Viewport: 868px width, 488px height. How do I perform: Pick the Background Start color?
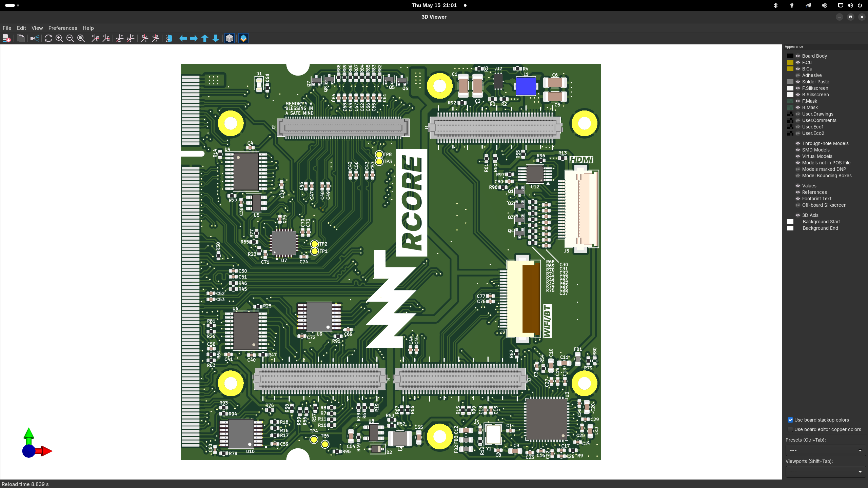(x=790, y=222)
